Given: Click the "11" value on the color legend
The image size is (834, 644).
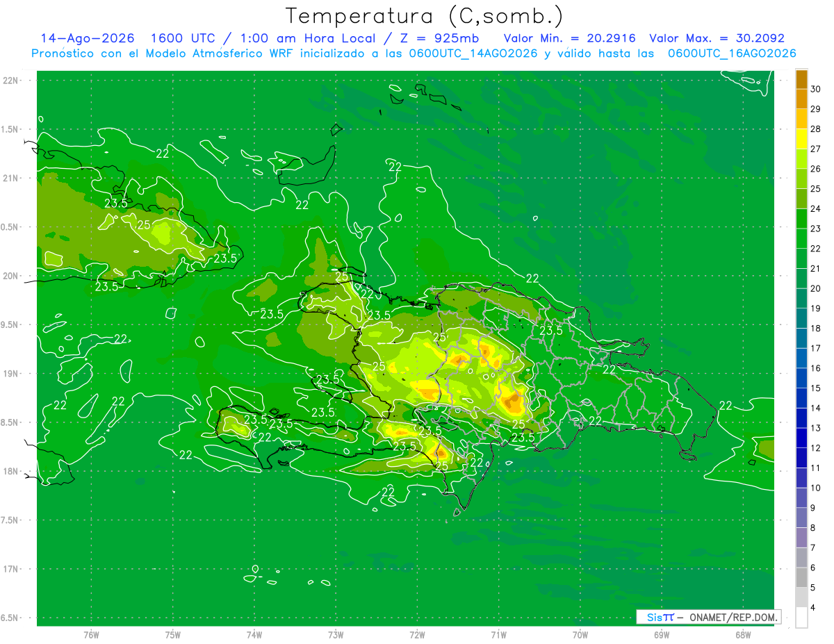Looking at the screenshot, I should [816, 468].
